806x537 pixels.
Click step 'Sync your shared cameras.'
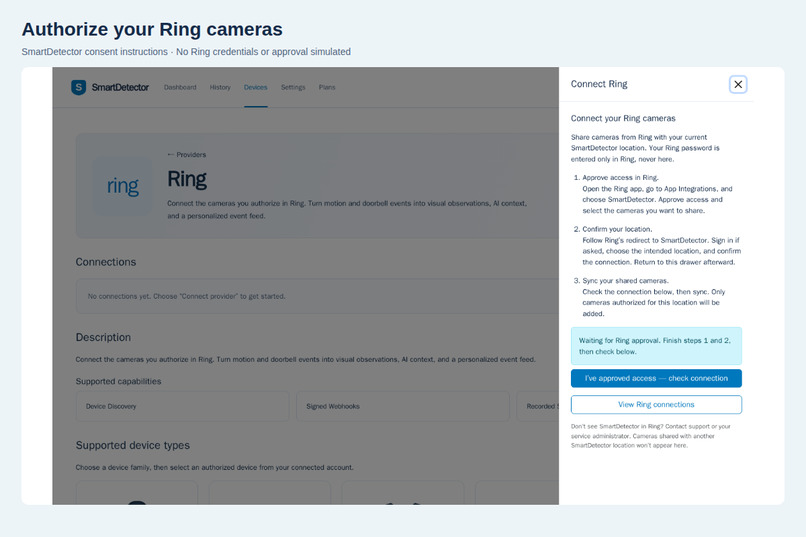tap(626, 281)
